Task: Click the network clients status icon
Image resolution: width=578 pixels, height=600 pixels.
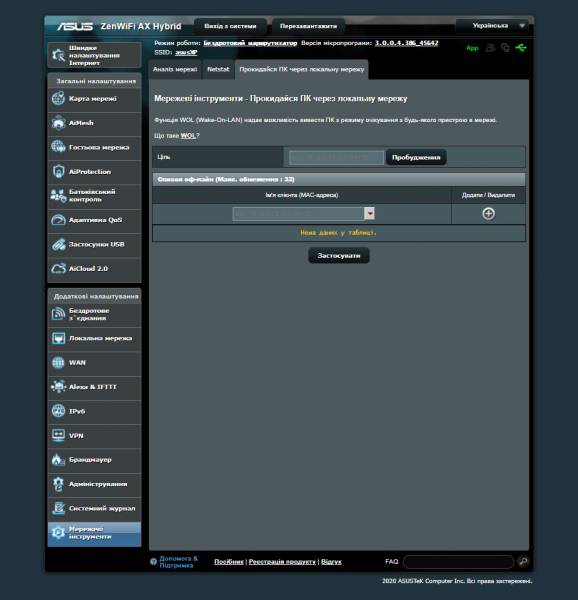Action: tap(505, 48)
